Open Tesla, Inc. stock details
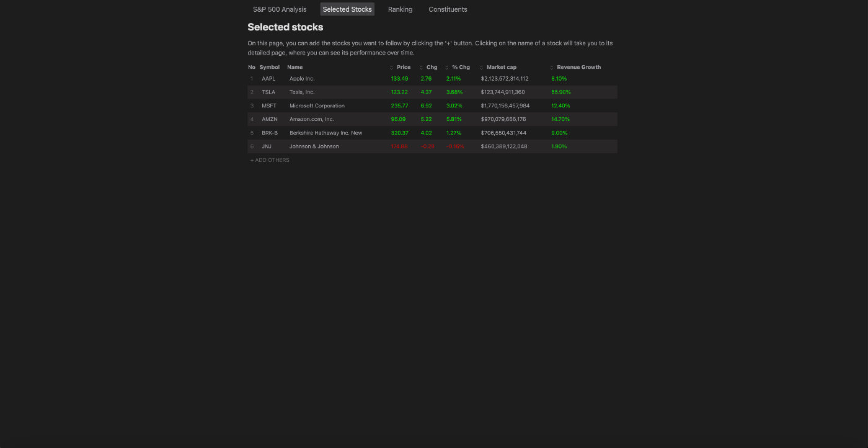Screen dimensions: 868x448 coord(302,92)
